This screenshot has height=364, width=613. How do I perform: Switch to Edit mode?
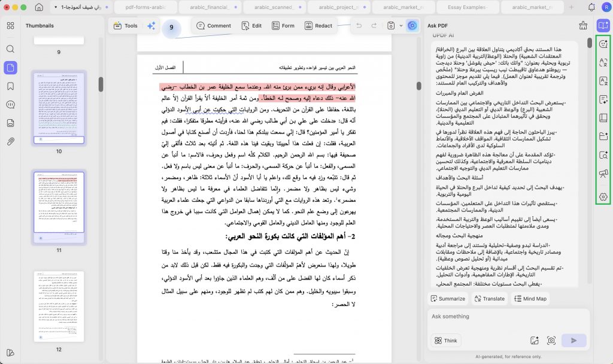[x=251, y=26]
